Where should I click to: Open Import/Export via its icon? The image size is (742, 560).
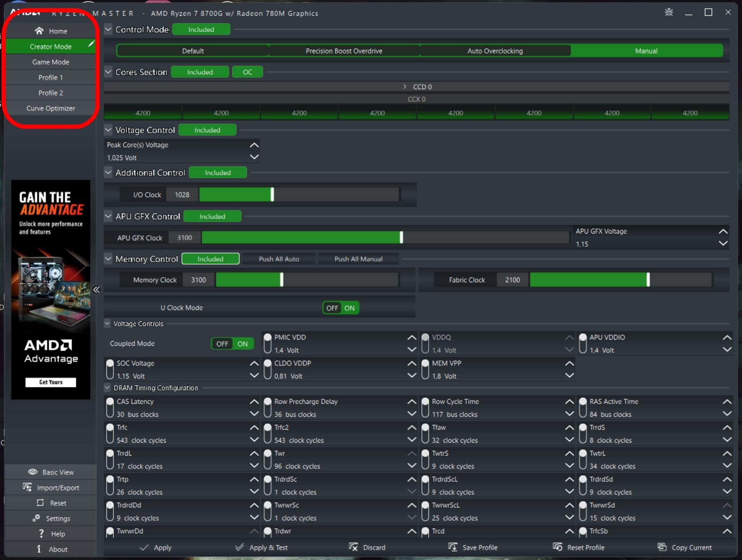(27, 487)
